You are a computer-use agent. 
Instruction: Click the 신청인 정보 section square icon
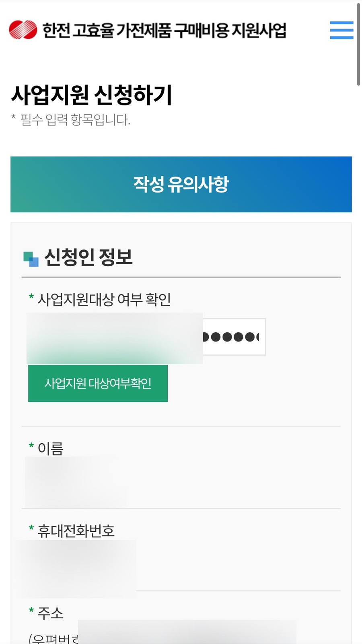(x=31, y=259)
